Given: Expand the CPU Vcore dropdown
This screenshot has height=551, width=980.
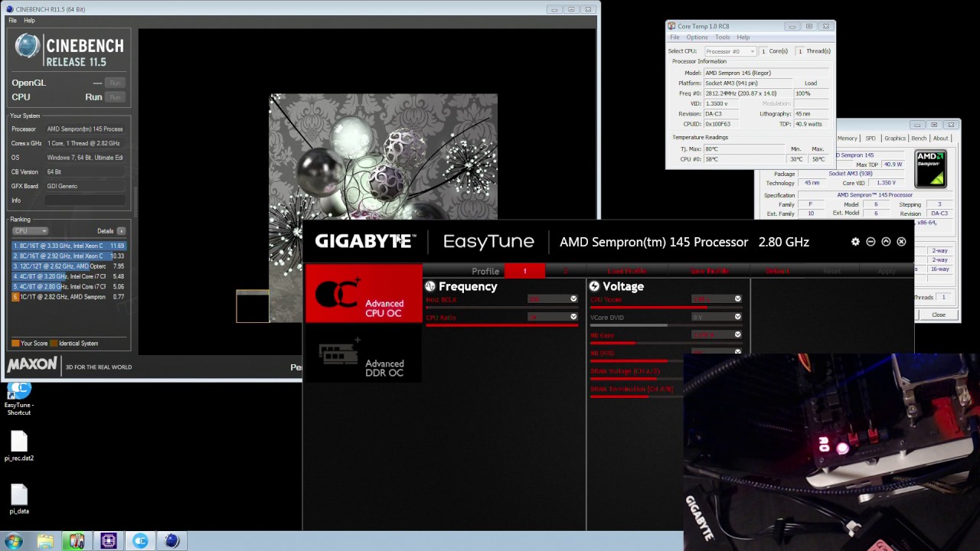Looking at the screenshot, I should (x=738, y=299).
